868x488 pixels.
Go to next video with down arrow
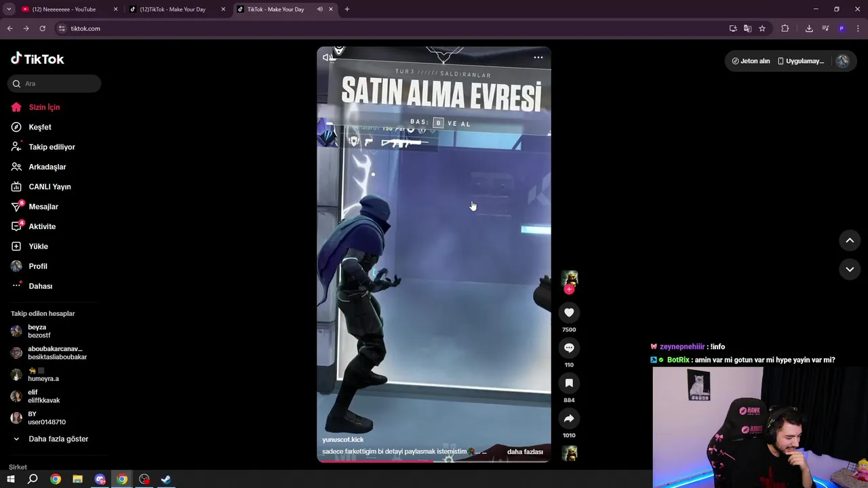pyautogui.click(x=849, y=269)
